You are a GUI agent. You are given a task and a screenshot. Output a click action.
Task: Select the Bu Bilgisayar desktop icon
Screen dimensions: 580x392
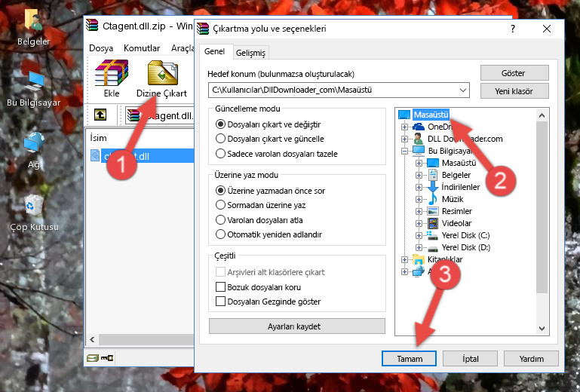point(33,88)
